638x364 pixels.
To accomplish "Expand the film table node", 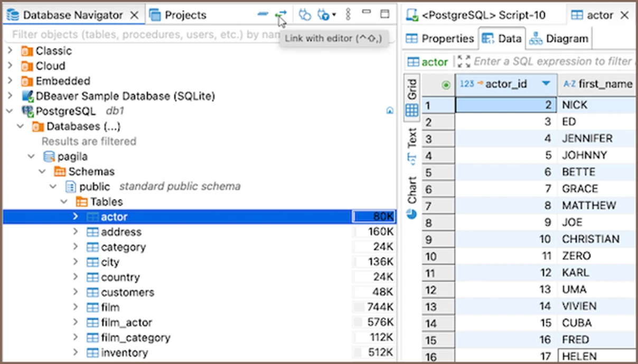I will 76,308.
